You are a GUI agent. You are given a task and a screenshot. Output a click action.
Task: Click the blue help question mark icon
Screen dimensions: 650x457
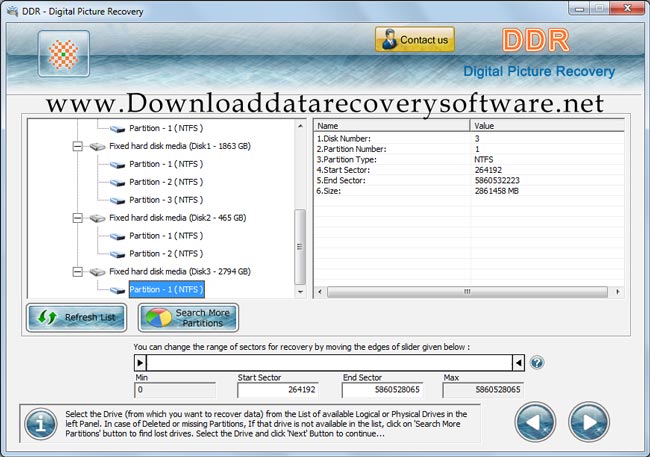537,363
